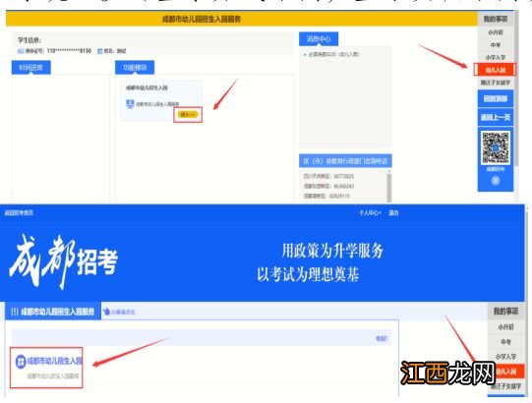Click the yellow 成都市幼儿园招生入园服务 banner title
The width and height of the screenshot is (532, 403).
(202, 19)
